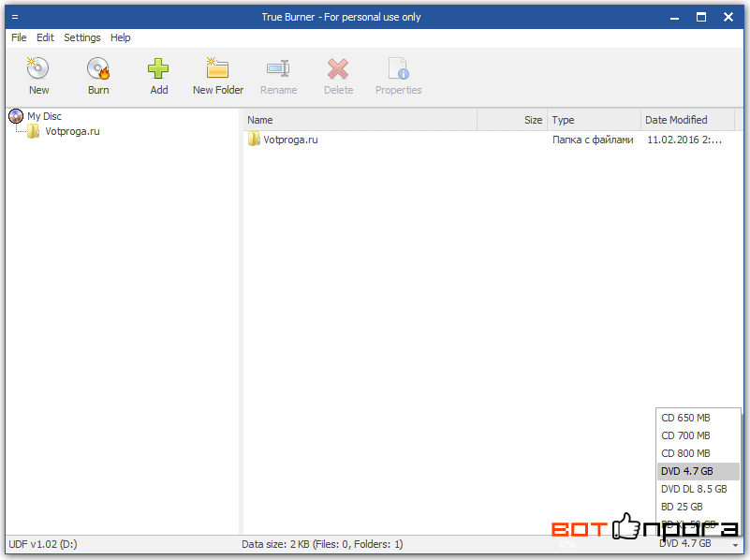Sort by the Date Modified column
Viewport: 750px width, 560px height.
(687, 120)
